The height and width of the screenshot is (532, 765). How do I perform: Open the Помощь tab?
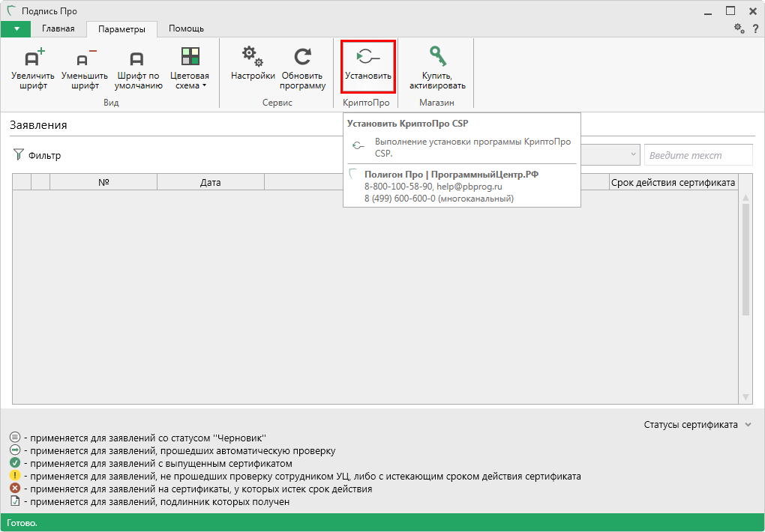186,28
